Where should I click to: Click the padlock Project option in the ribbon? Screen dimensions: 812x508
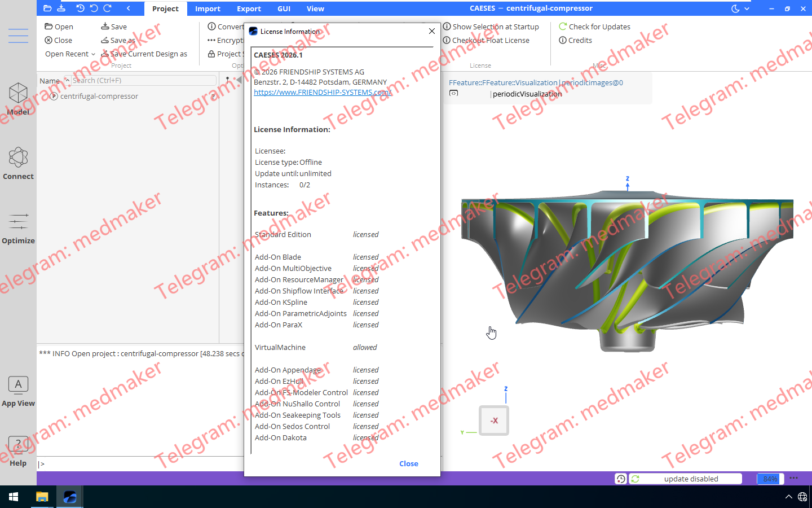[x=226, y=54]
